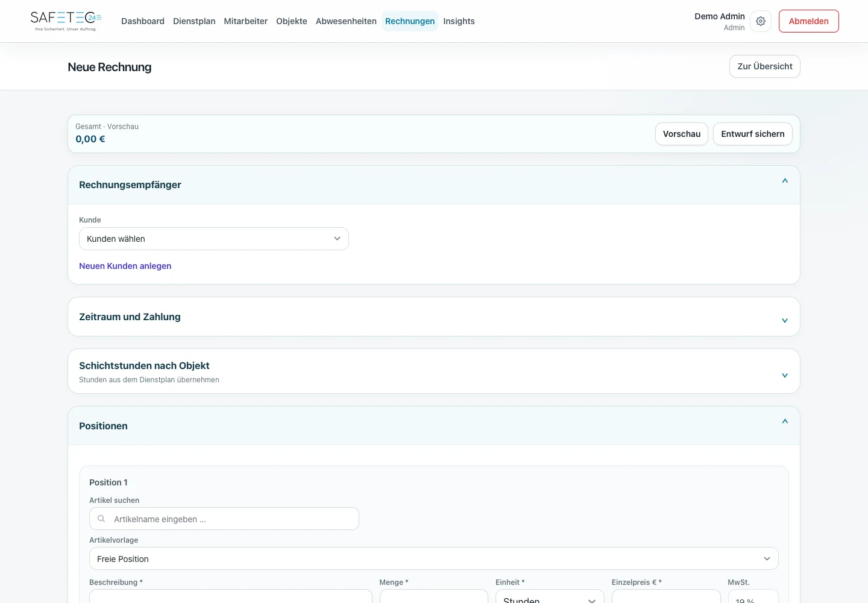Screen dimensions: 868x603
Task: Navigate to Mitarbeiter
Action: 246,21
